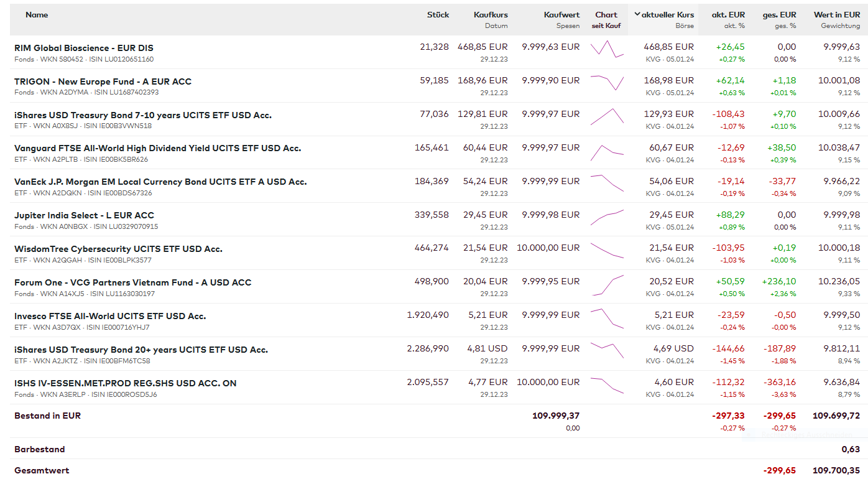868x479 pixels.
Task: Open the Forum One Vietnam Fund sparkline
Action: point(607,285)
